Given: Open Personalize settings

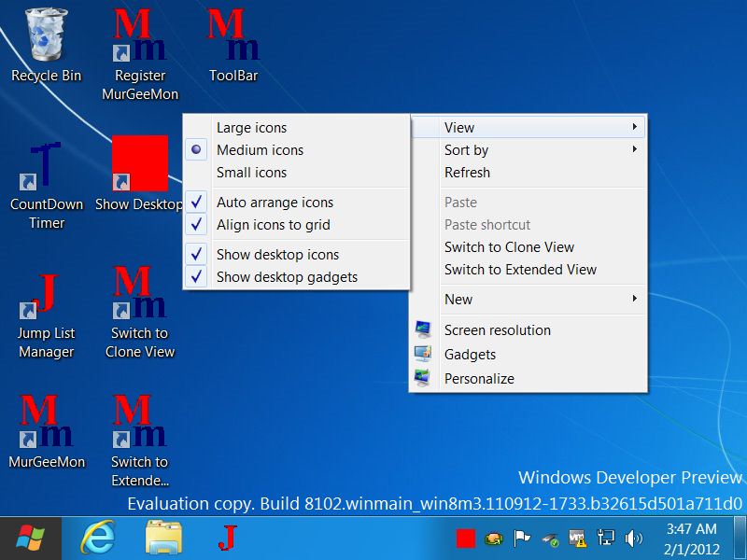Looking at the screenshot, I should click(x=479, y=378).
